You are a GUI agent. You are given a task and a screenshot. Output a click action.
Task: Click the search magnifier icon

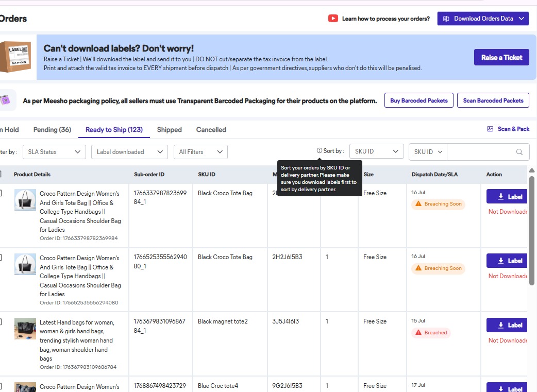click(x=520, y=152)
